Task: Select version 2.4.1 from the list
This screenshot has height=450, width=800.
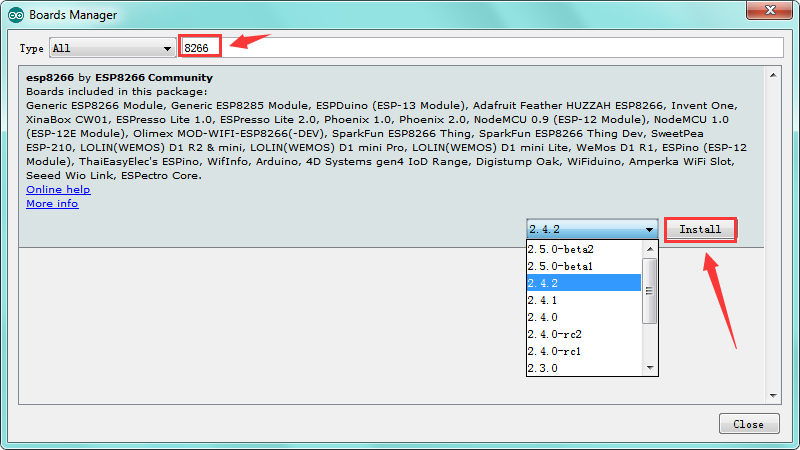Action: click(584, 300)
